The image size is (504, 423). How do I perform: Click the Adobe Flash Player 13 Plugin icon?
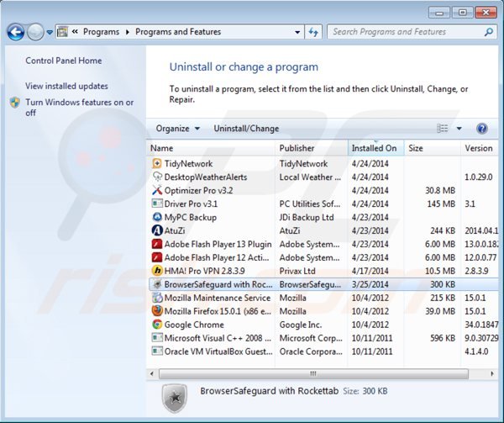[157, 244]
